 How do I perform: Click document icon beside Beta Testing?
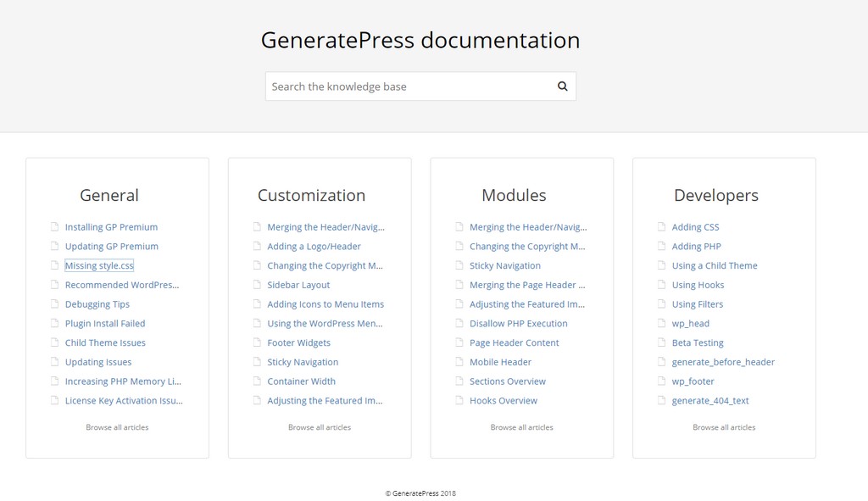pyautogui.click(x=661, y=342)
